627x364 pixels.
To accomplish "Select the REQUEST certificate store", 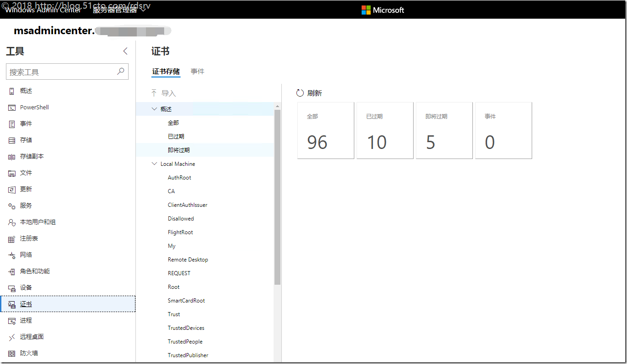I will (179, 273).
